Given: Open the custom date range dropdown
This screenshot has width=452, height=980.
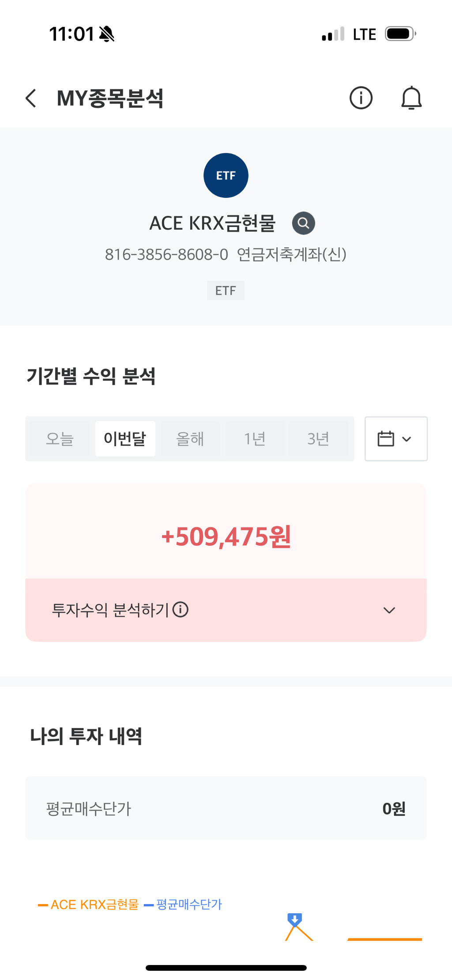Looking at the screenshot, I should (396, 438).
